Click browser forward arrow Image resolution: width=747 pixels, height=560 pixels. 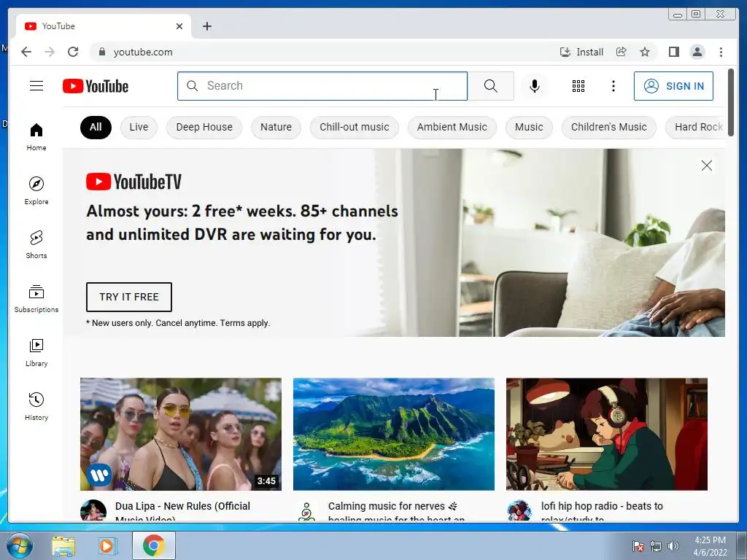[50, 52]
